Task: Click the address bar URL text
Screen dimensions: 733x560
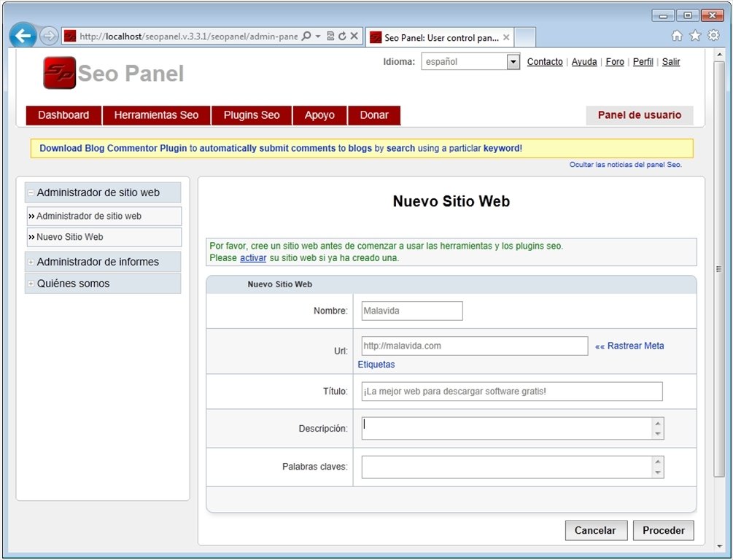Action: point(188,36)
